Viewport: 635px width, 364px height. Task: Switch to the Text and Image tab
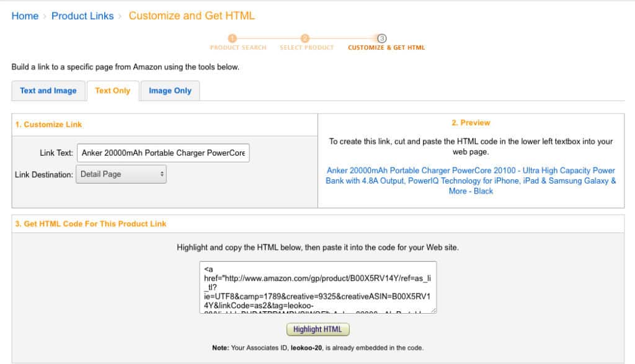[x=48, y=91]
